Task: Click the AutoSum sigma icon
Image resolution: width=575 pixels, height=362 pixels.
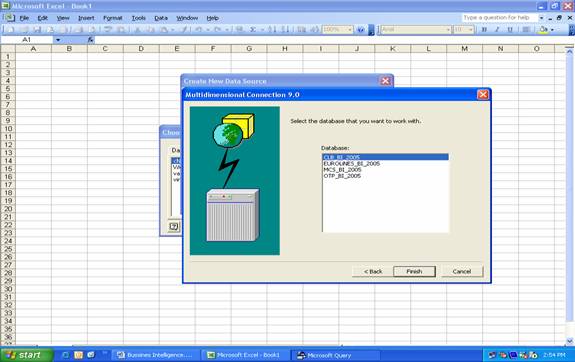Action: click(253, 29)
